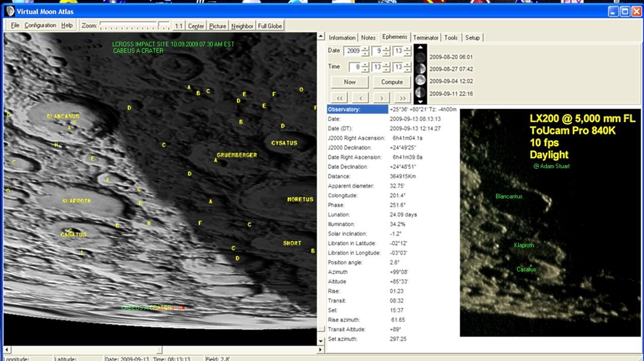Click the Time seconds input field
The height and width of the screenshot is (361, 644).
(x=398, y=67)
